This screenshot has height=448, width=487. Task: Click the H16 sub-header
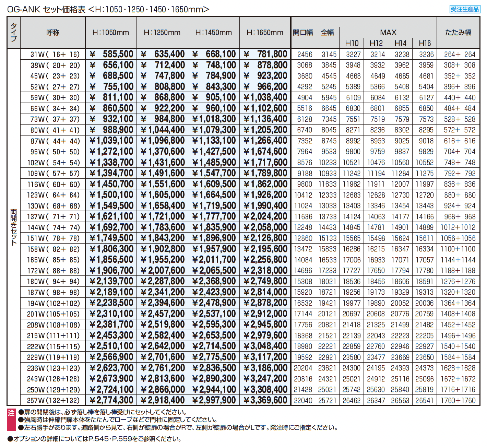coord(425,43)
